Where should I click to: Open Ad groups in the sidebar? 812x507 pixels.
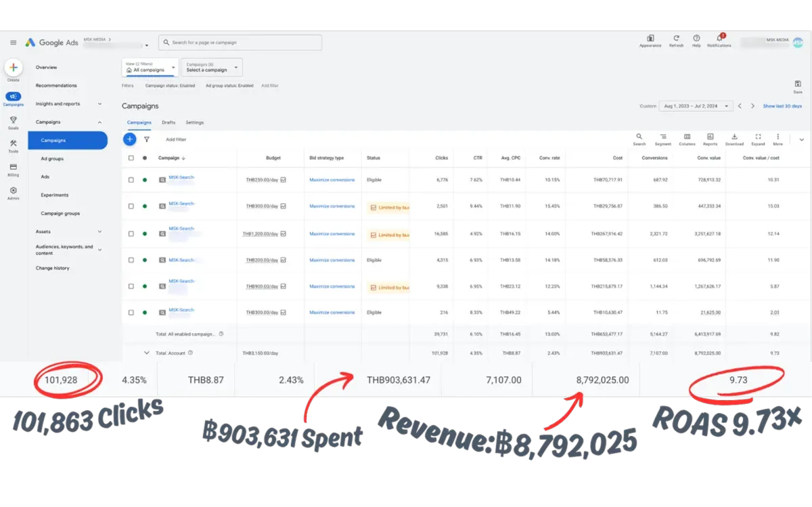coord(52,158)
